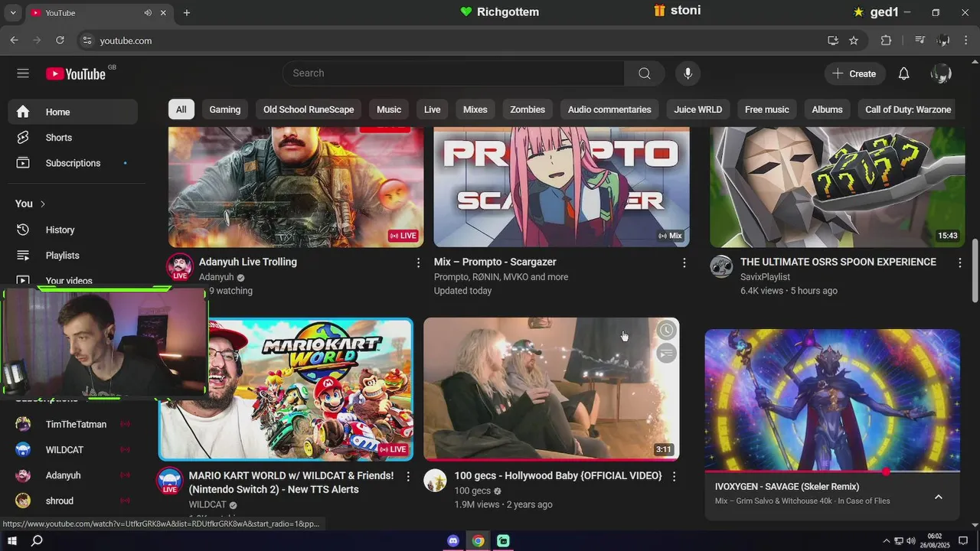Viewport: 980px width, 551px height.
Task: Open more options for Hollywood Baby video
Action: pyautogui.click(x=674, y=476)
